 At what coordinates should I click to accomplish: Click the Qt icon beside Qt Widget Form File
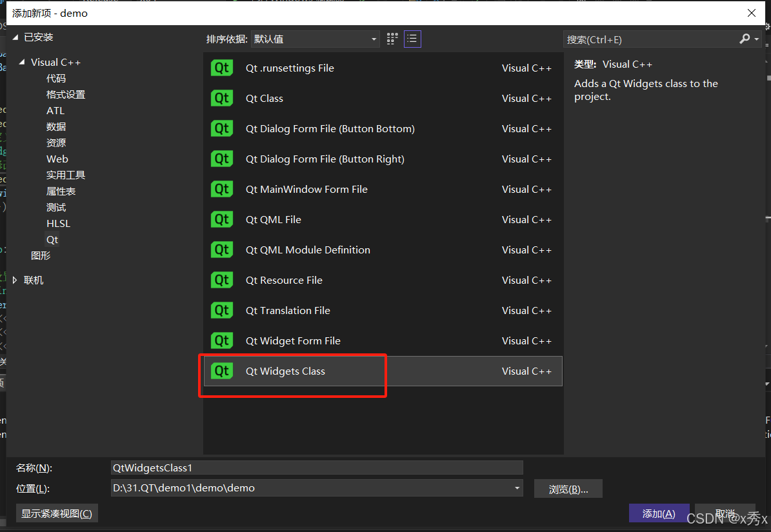click(x=222, y=340)
